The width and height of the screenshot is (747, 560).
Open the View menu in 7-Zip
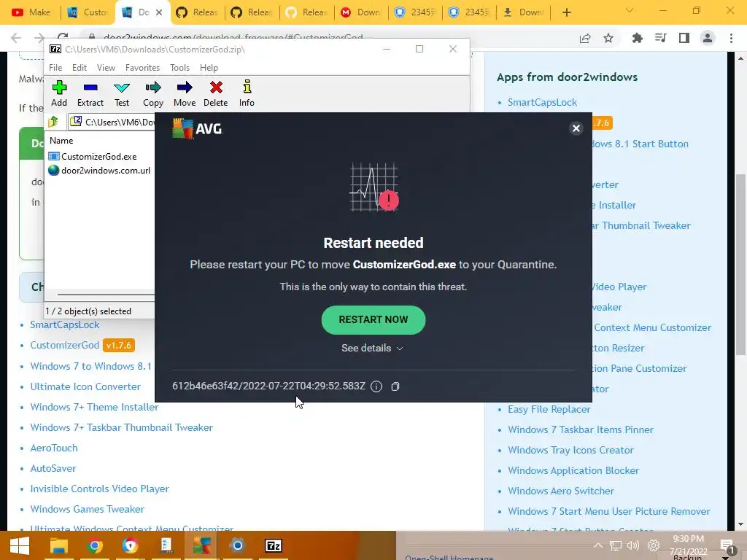click(106, 68)
